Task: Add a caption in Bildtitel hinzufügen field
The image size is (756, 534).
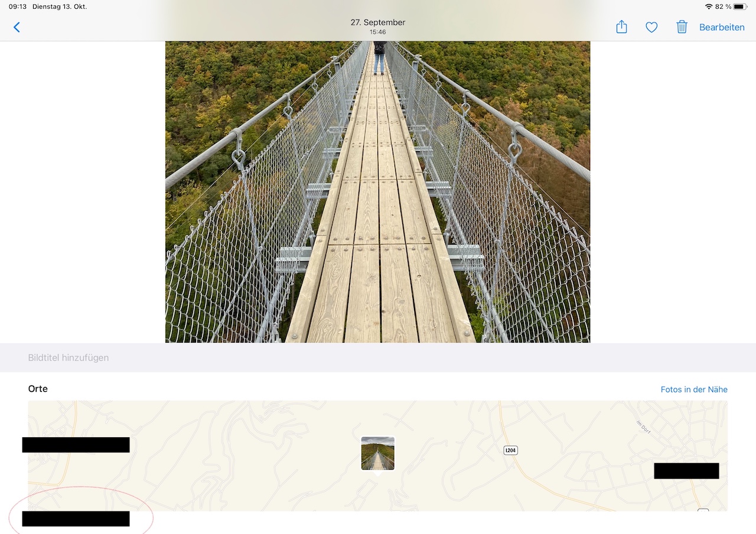Action: (x=378, y=357)
